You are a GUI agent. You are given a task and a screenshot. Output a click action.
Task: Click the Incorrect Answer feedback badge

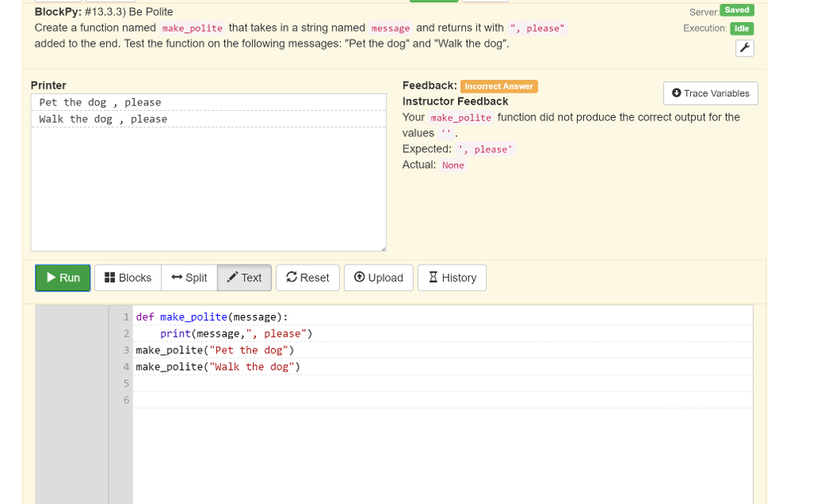[499, 86]
